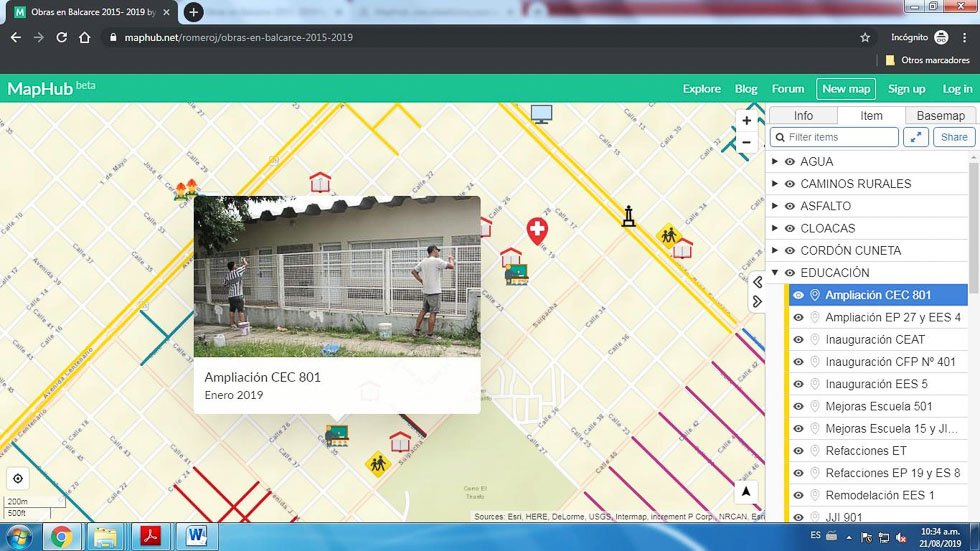Click the yellow pedestrian marker at bottom of map

point(378,464)
